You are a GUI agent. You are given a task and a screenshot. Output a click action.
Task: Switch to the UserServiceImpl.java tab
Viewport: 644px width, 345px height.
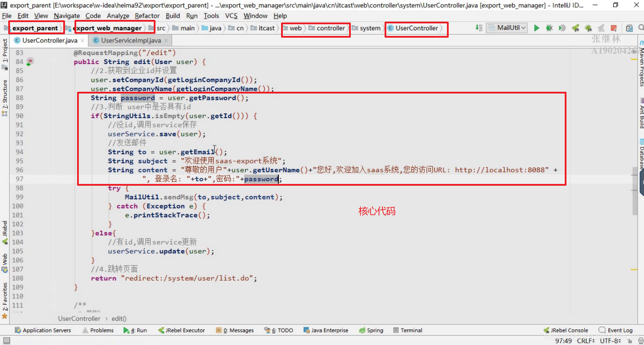click(x=131, y=40)
